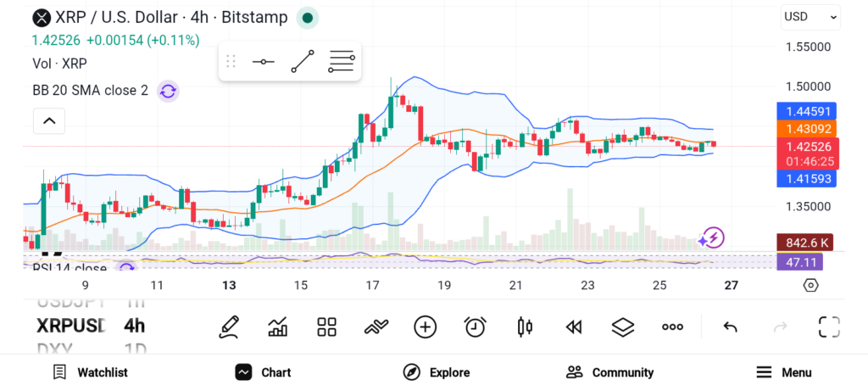Select the horizontal line drawing tool
This screenshot has width=868, height=391.
tap(263, 62)
